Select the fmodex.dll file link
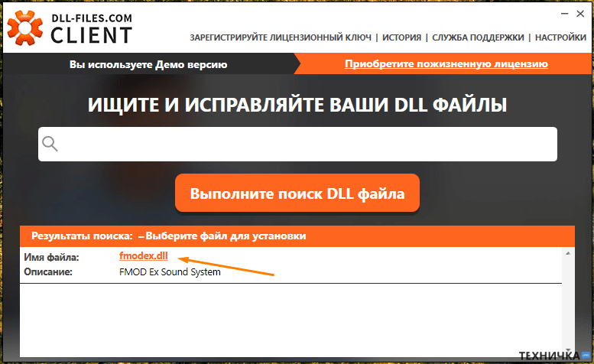This screenshot has width=594, height=364. coord(143,256)
